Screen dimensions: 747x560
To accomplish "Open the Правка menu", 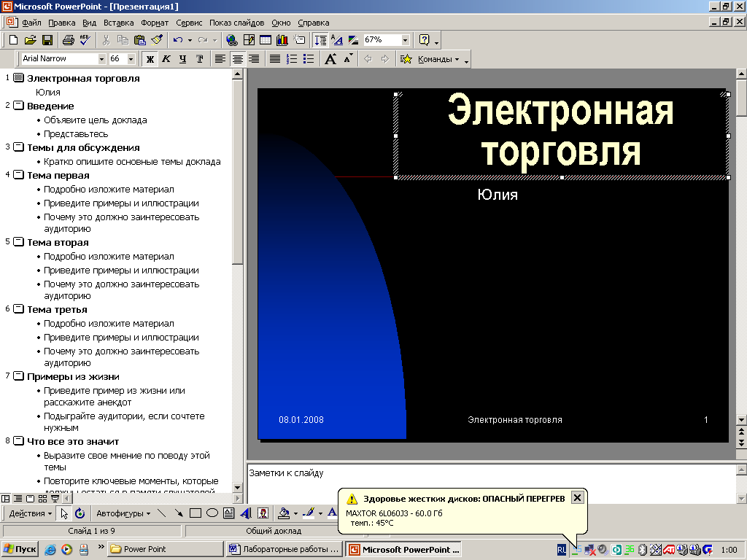I will click(61, 23).
